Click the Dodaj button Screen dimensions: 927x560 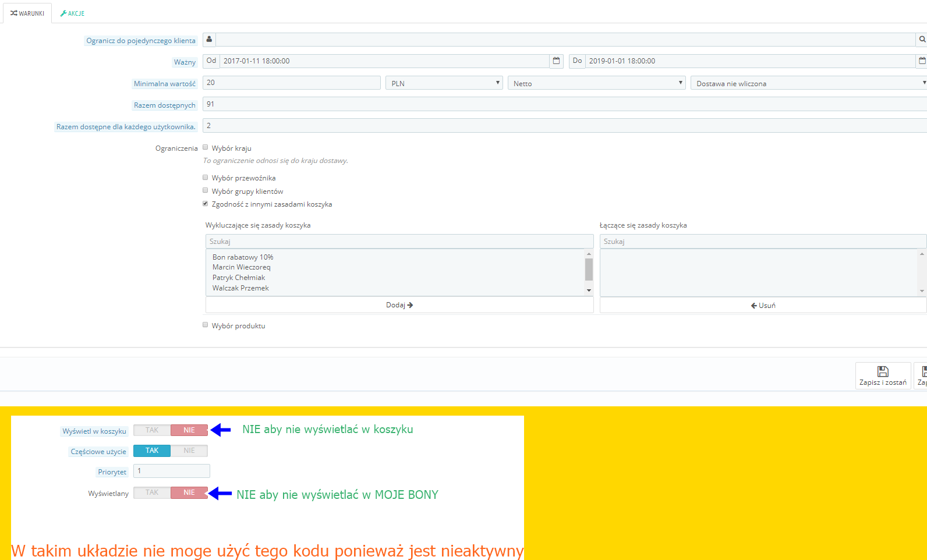click(399, 305)
